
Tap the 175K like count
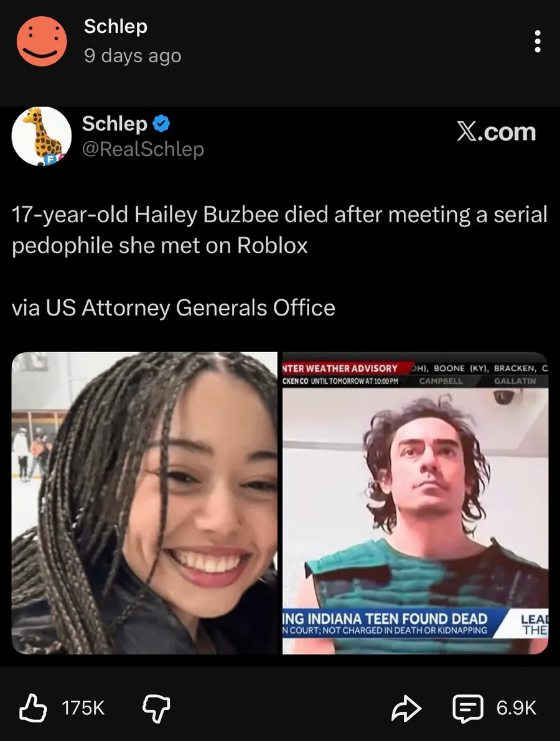coord(83,708)
